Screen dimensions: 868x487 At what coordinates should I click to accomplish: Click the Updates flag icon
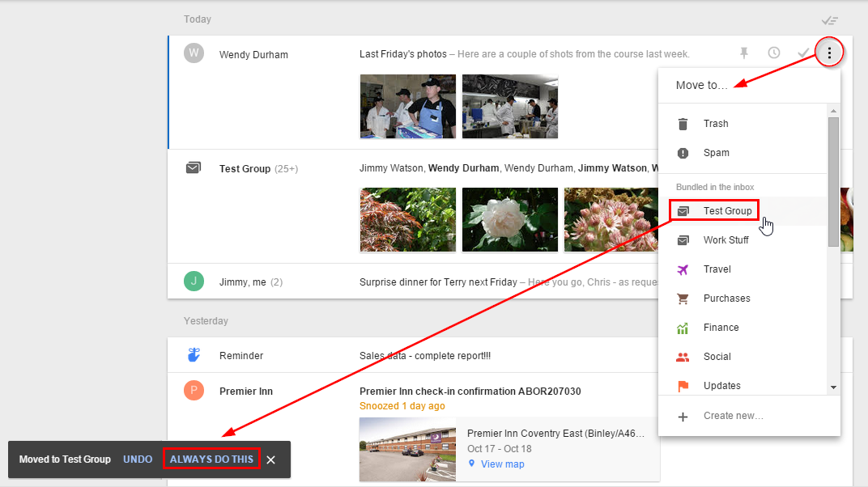[683, 386]
